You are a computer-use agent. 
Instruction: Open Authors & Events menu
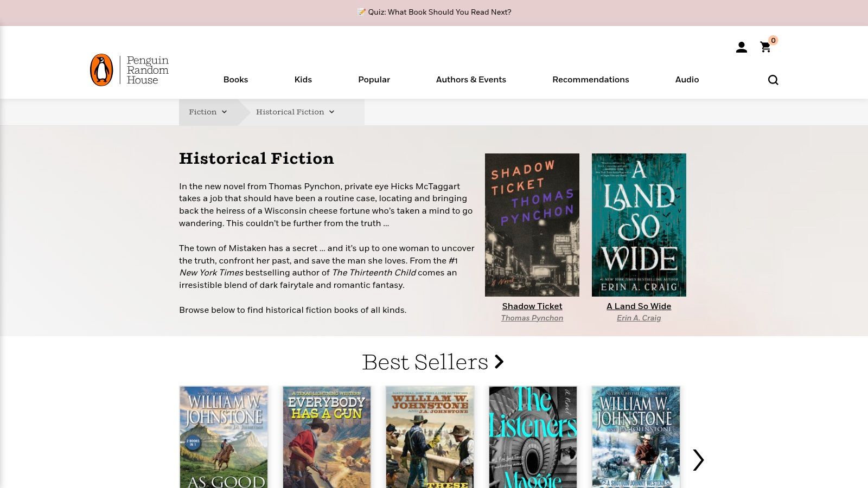[471, 80]
